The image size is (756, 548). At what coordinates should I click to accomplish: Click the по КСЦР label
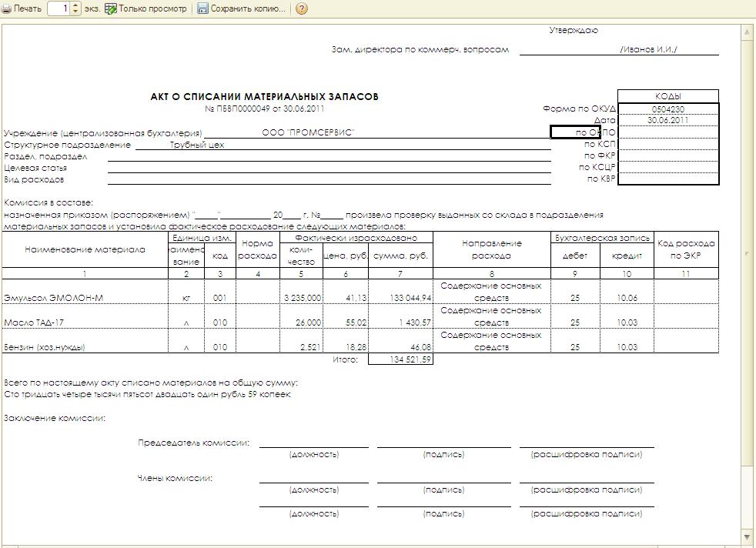[x=597, y=167]
